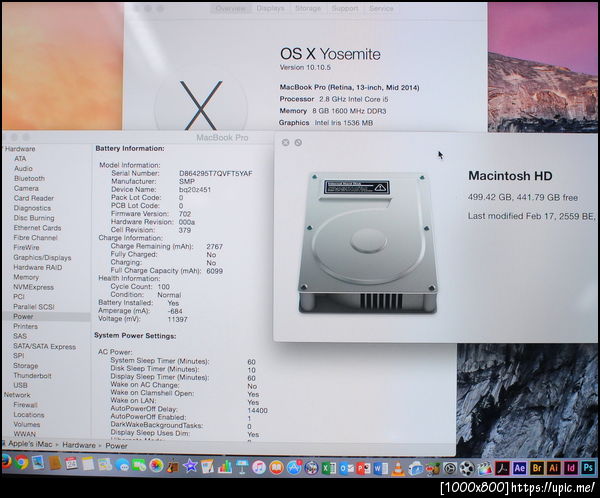
Task: Select Printers in the sidebar
Action: (x=25, y=327)
